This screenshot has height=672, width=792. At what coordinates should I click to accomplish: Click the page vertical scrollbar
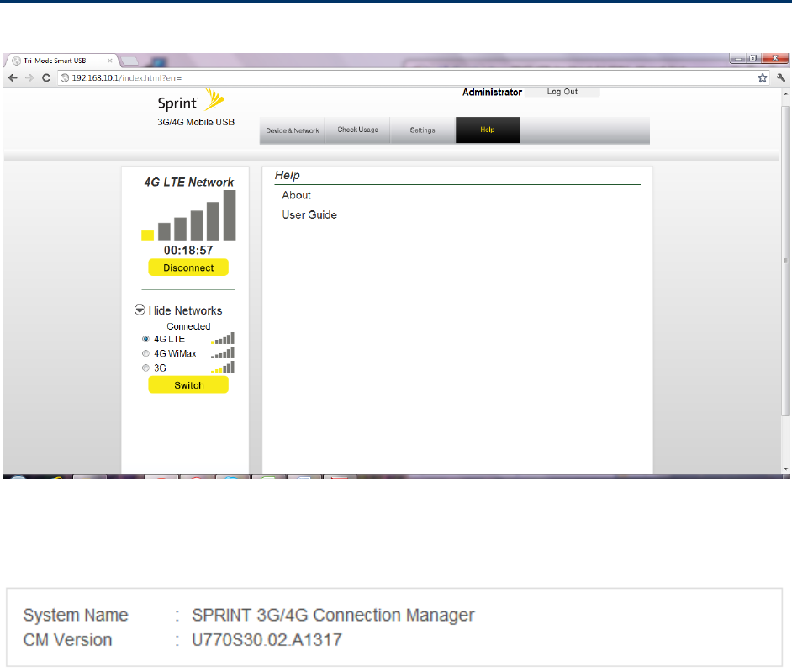(785, 261)
